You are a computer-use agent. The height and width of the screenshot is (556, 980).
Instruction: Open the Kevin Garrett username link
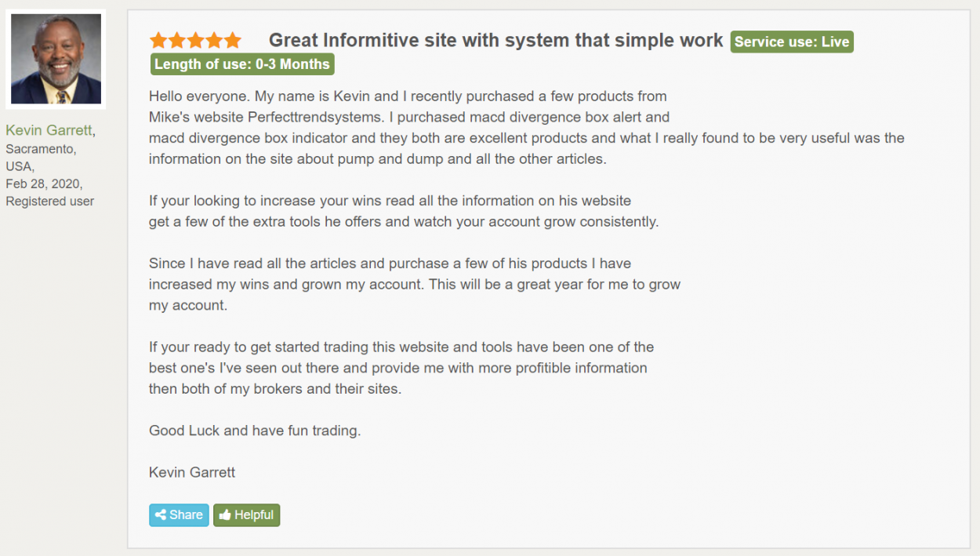tap(49, 130)
